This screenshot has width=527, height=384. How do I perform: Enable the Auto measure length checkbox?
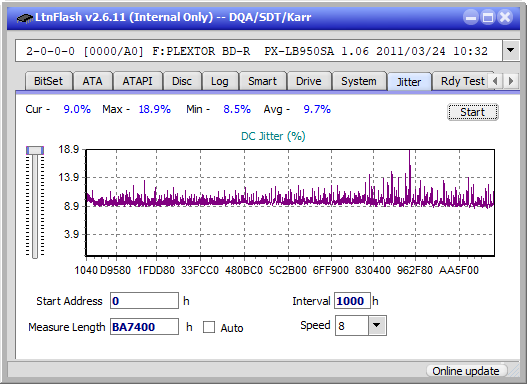(x=209, y=327)
